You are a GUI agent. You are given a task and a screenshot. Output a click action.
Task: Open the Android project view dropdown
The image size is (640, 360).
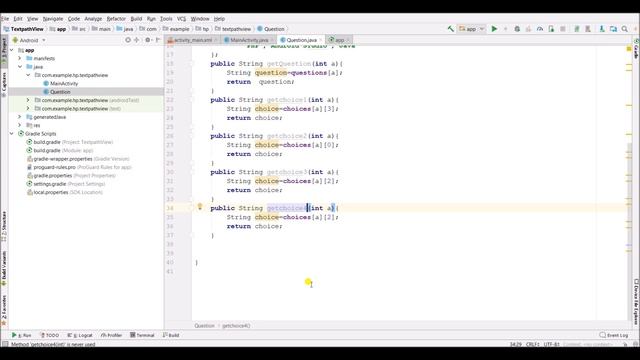29,40
